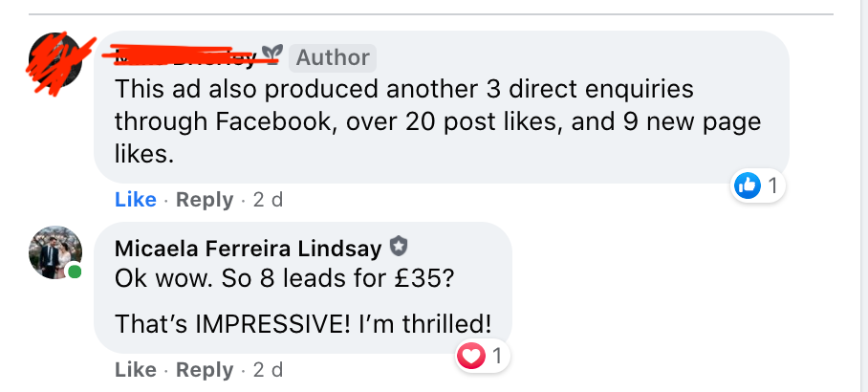Open Micaela Ferreira Lindsay's profile photo

click(55, 252)
